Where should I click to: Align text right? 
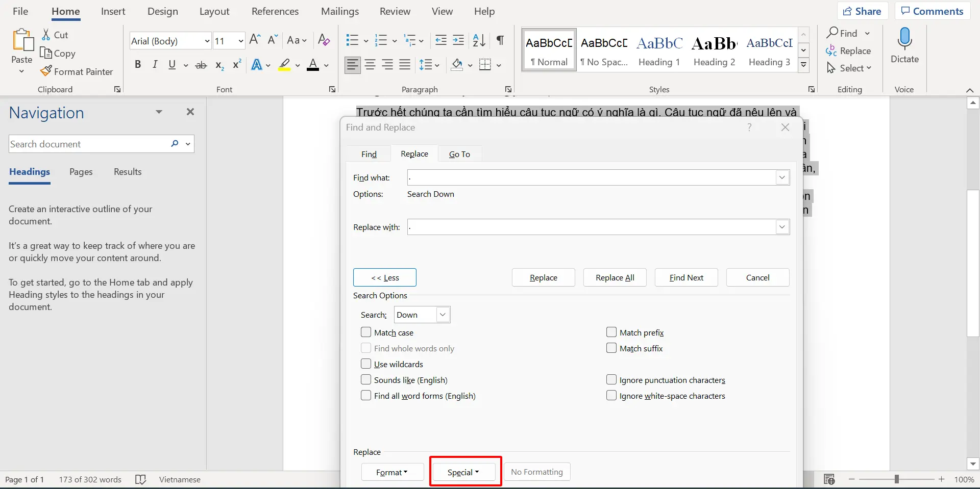pyautogui.click(x=388, y=65)
